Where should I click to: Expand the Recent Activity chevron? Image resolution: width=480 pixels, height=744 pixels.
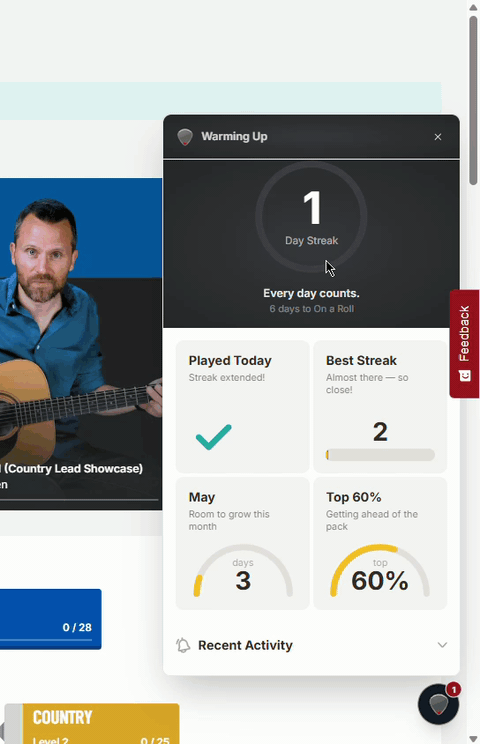click(x=442, y=645)
